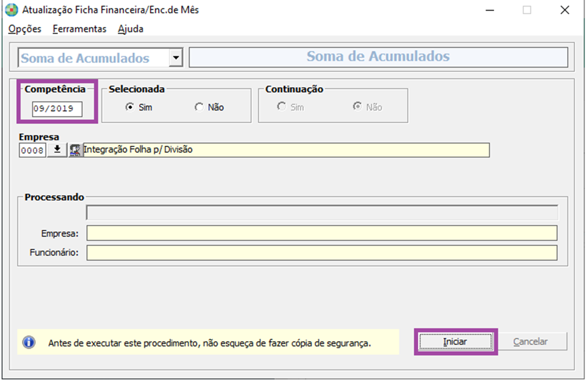Click the Cancelar button

point(530,342)
